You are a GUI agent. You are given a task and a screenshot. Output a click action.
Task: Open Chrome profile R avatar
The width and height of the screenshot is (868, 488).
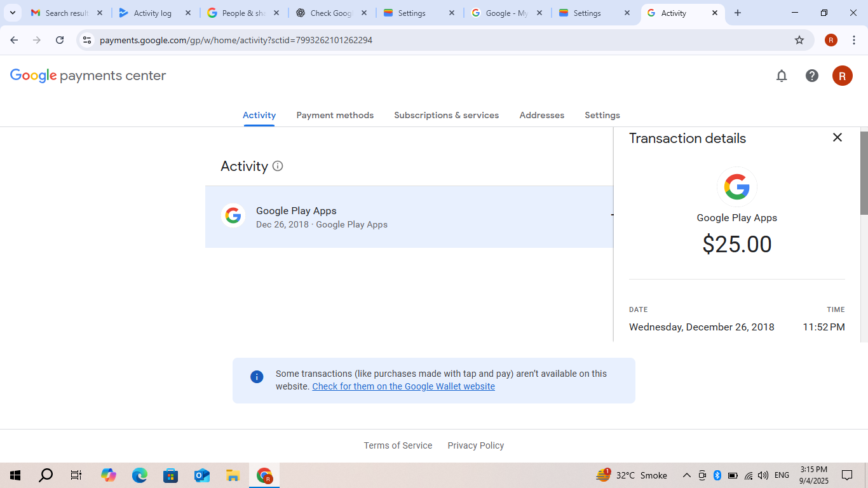(x=831, y=40)
